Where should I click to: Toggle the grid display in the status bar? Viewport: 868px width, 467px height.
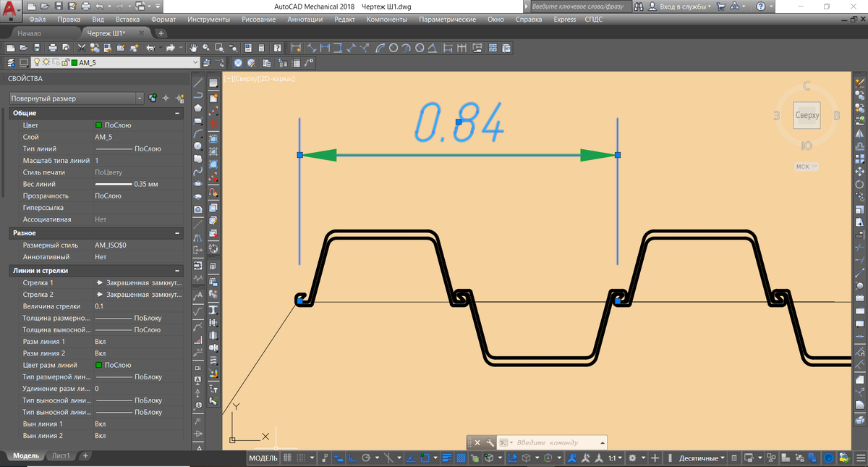pos(288,458)
